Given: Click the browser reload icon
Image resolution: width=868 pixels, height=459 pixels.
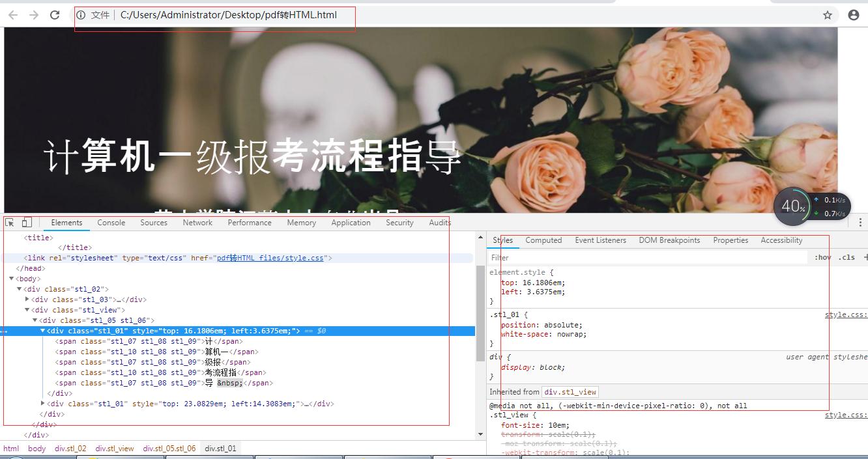Looking at the screenshot, I should [x=55, y=14].
